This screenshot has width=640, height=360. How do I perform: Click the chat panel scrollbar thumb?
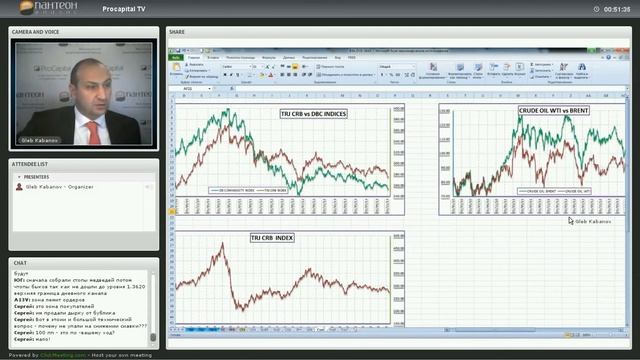153,337
